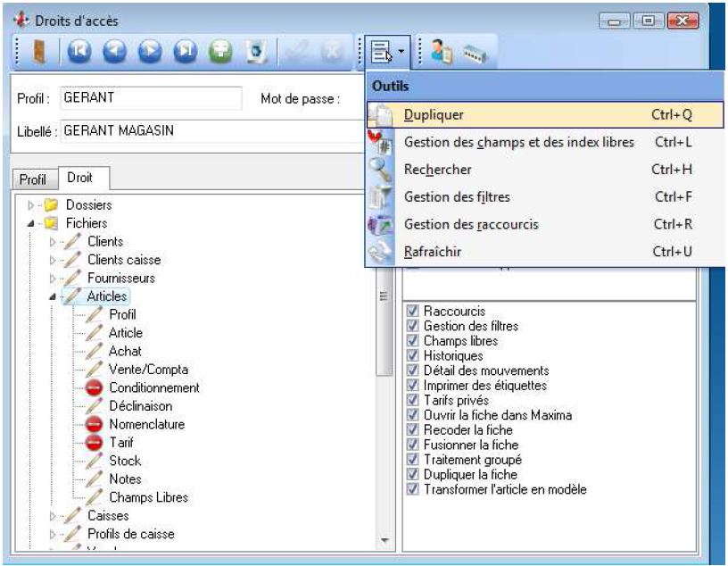Go to first record navigation button
Screen dimensions: 728x566
[77, 54]
